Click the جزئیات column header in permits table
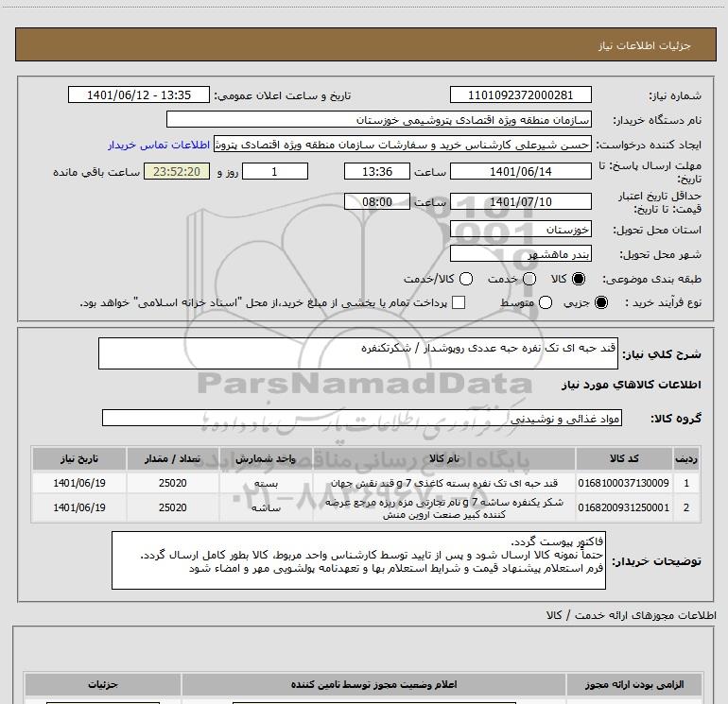Viewport: 728px width, 704px height. tap(103, 684)
